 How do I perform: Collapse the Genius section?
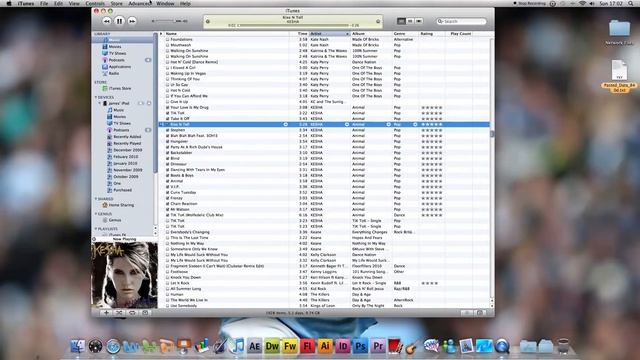tap(96, 213)
